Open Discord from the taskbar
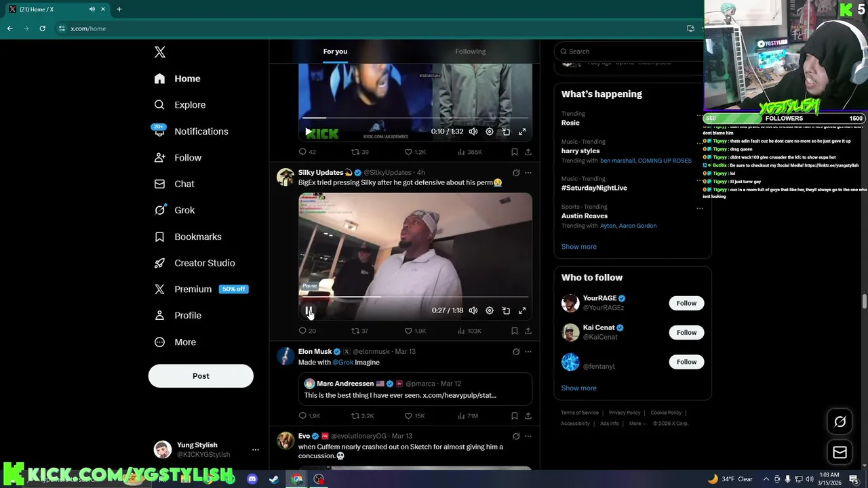Viewport: 868px width, 488px height. click(x=252, y=479)
